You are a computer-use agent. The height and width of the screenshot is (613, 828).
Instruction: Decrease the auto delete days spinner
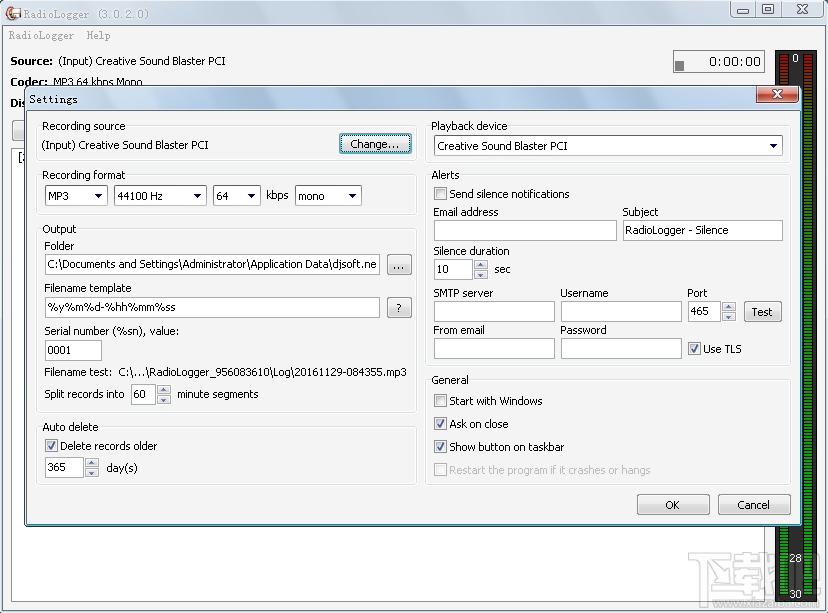(92, 473)
